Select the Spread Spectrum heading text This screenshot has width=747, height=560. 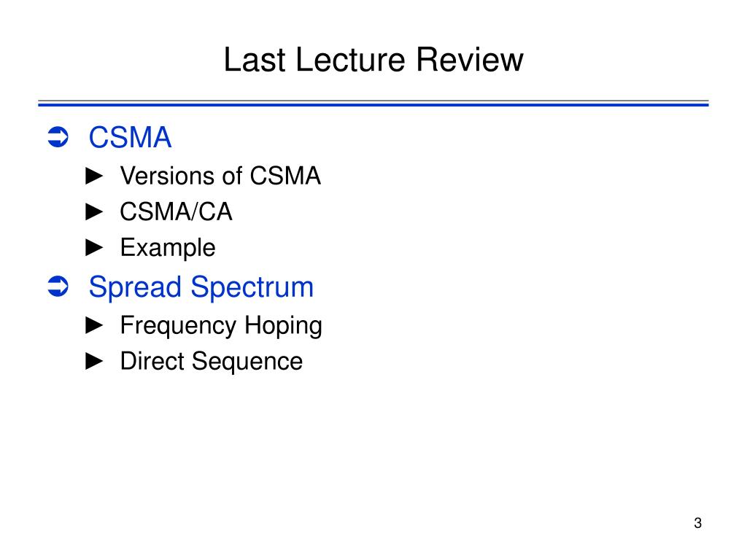tap(201, 287)
